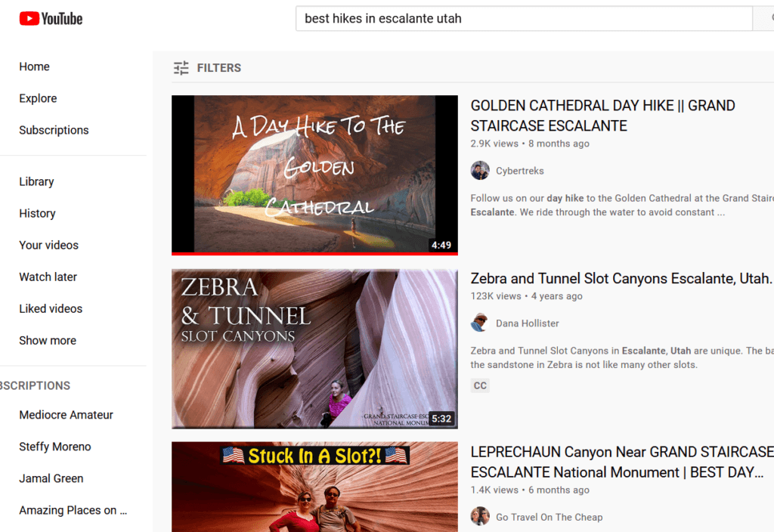Click the CC closed captions badge
Viewport: 774px width, 532px height.
tap(480, 385)
